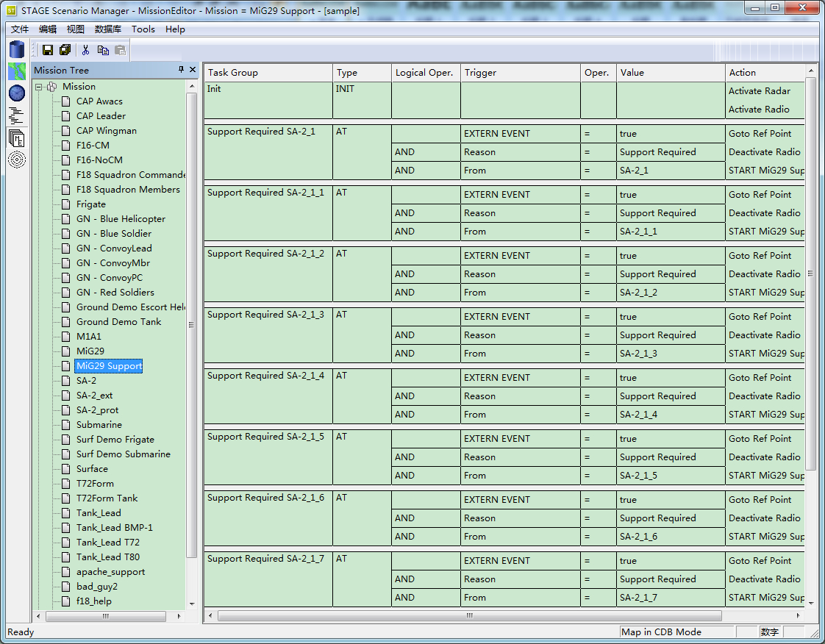Click the Save All multi-disk icon
Screen dimensions: 825x644
pos(65,50)
